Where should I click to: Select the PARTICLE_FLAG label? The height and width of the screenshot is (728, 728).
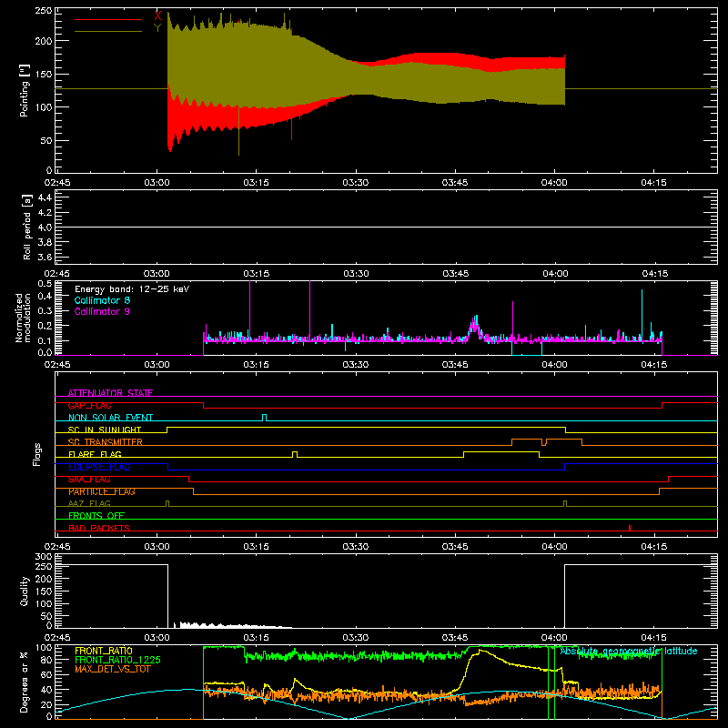(102, 491)
